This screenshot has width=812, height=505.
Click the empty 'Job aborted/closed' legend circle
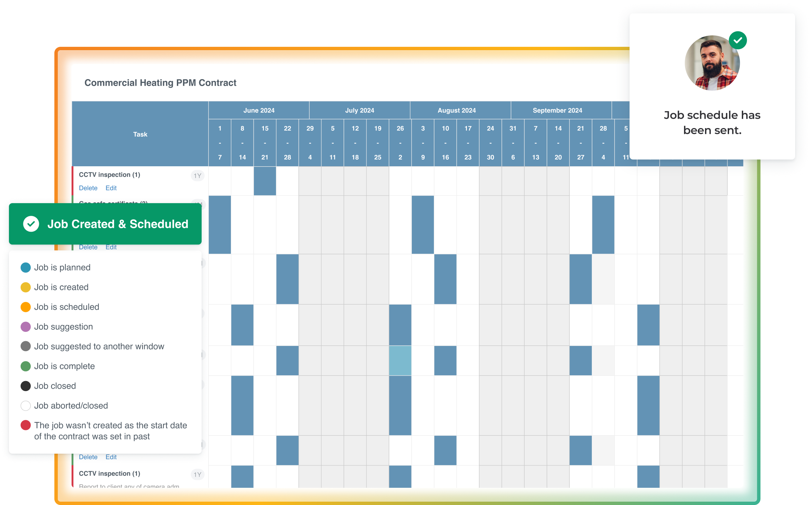click(26, 406)
